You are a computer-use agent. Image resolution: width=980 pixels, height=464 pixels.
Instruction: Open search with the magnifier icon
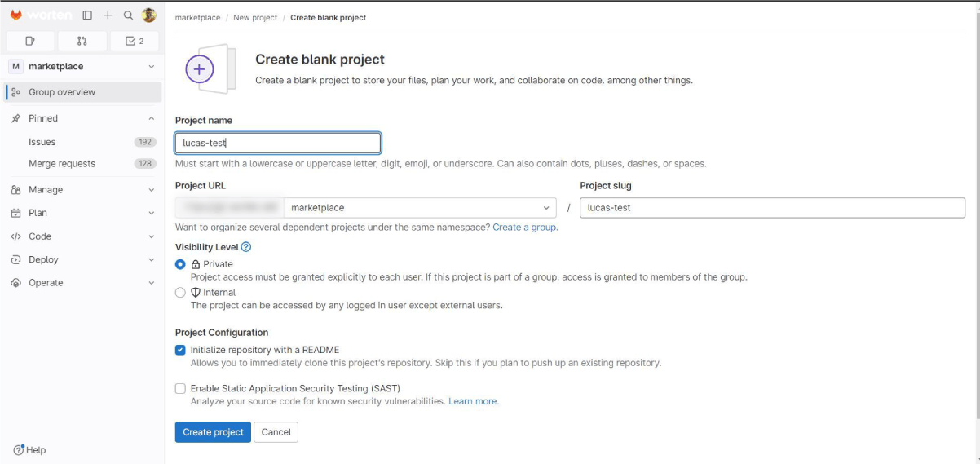[x=128, y=15]
